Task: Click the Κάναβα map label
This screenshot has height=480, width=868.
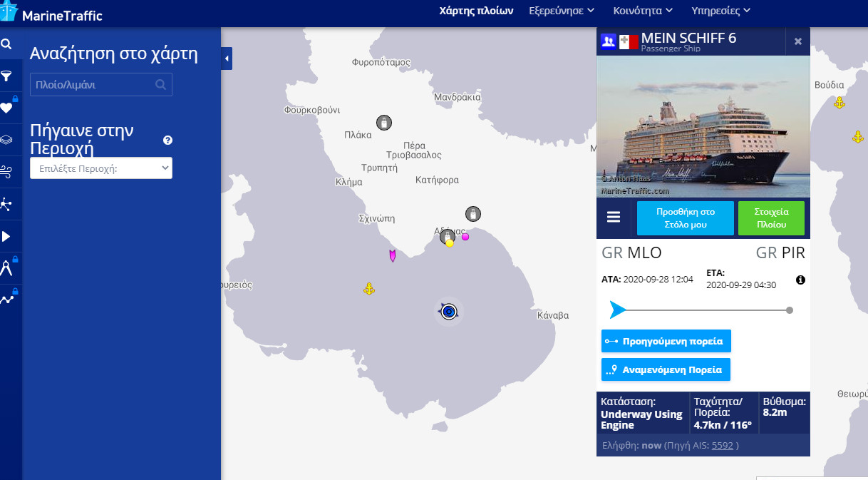Action: click(x=554, y=315)
